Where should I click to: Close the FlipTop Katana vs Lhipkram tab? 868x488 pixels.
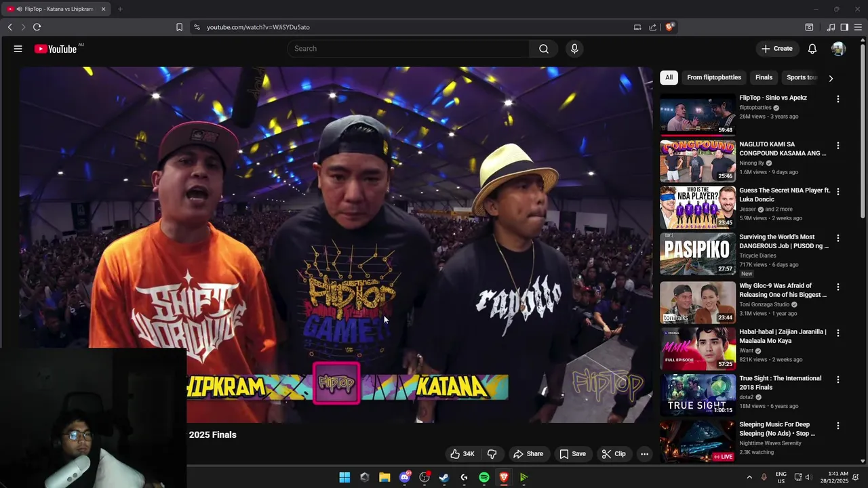[103, 9]
